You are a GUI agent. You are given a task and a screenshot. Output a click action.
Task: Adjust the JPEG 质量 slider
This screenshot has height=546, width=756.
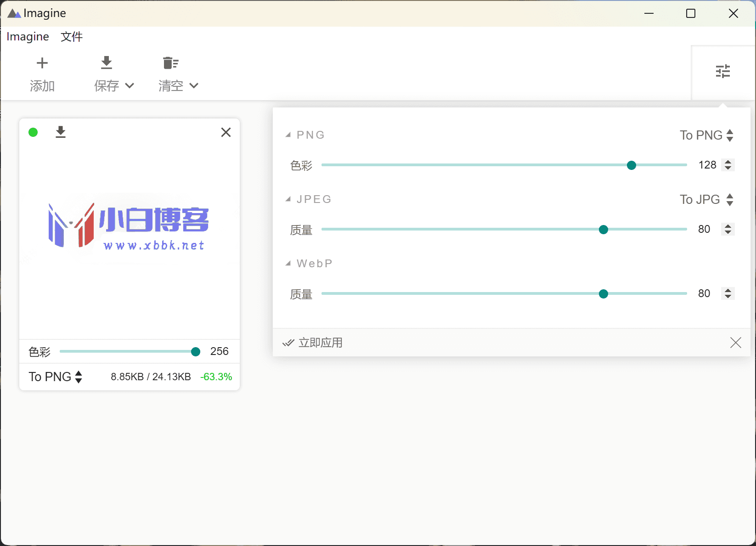504,230
